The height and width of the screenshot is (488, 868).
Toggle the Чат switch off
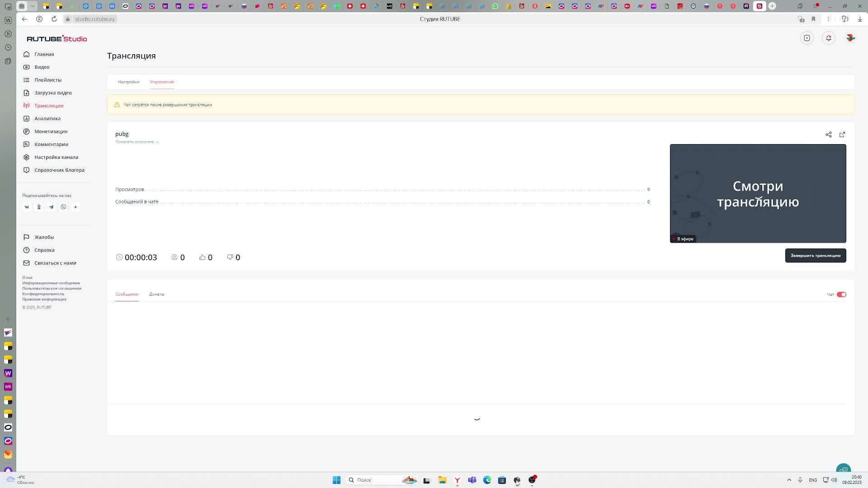point(841,295)
